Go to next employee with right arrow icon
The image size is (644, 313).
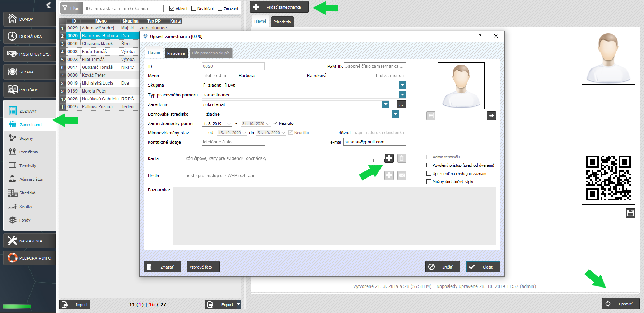coord(491,115)
